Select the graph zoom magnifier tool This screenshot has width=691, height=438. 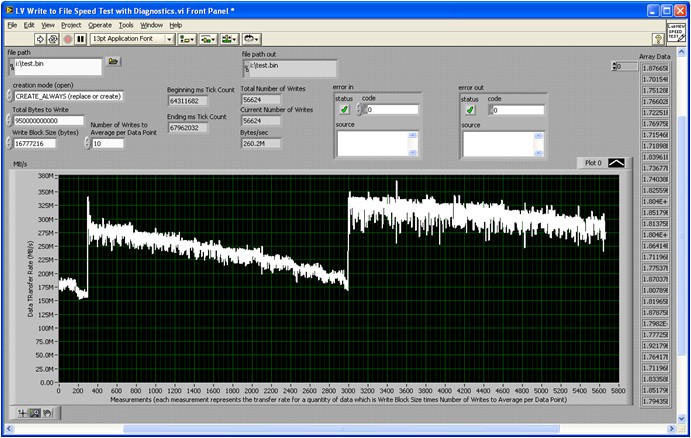pos(35,411)
